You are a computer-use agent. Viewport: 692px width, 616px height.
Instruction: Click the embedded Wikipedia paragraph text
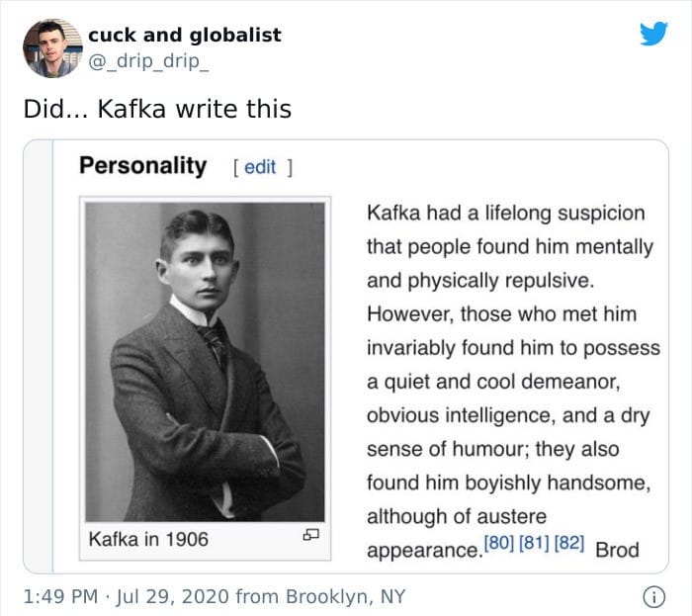(x=513, y=382)
